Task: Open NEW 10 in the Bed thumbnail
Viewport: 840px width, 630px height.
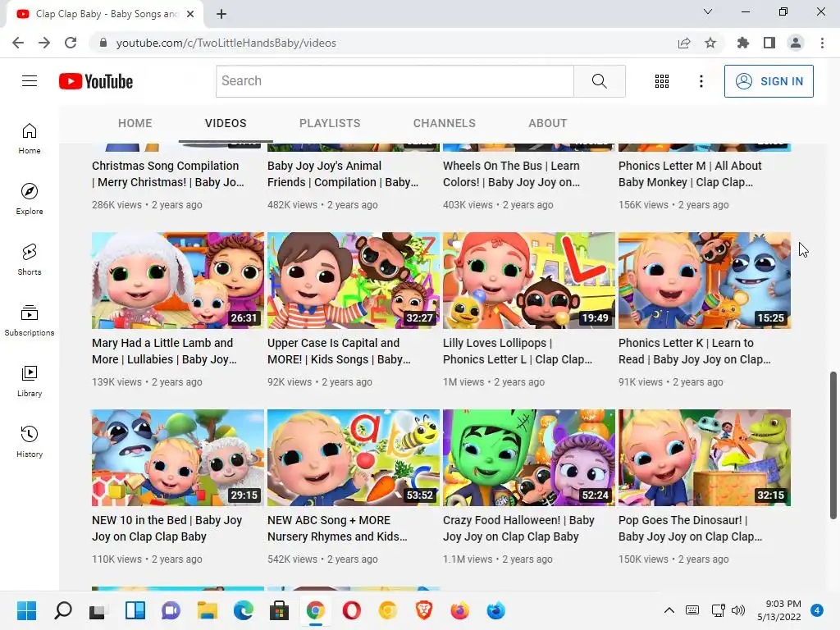Action: (x=178, y=458)
